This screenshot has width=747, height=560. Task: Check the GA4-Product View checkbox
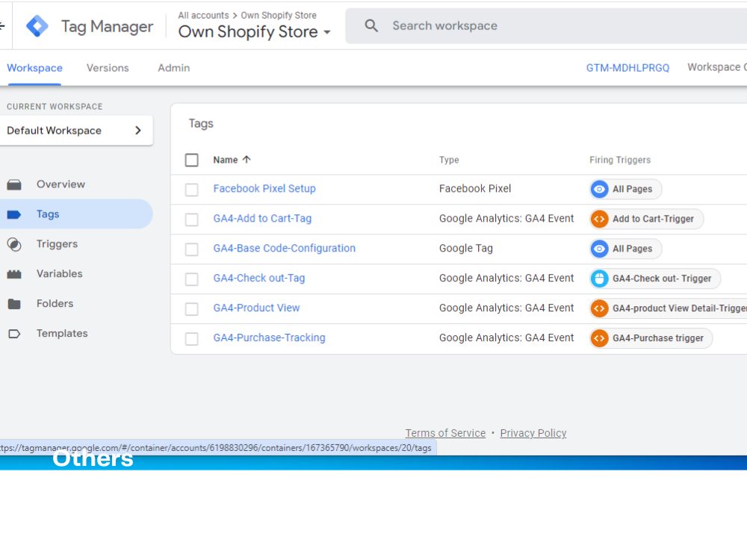[x=191, y=308]
